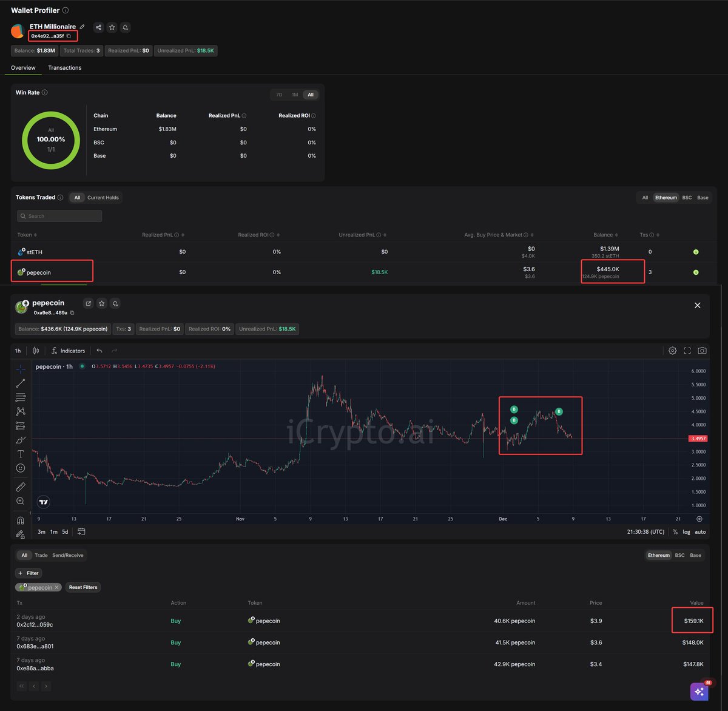728x711 pixels.
Task: Open the stETH token row
Action: click(363, 252)
